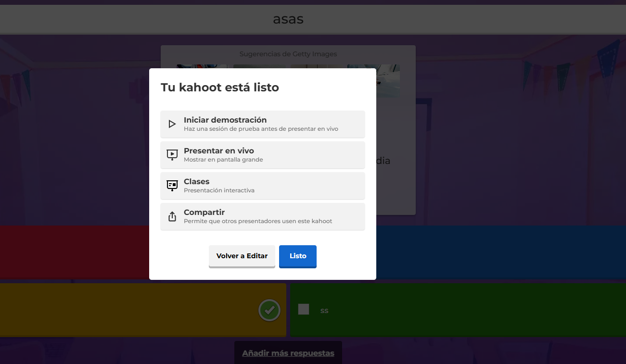626x364 pixels.
Task: Click the kahoot title field showing "asas"
Action: click(x=313, y=19)
